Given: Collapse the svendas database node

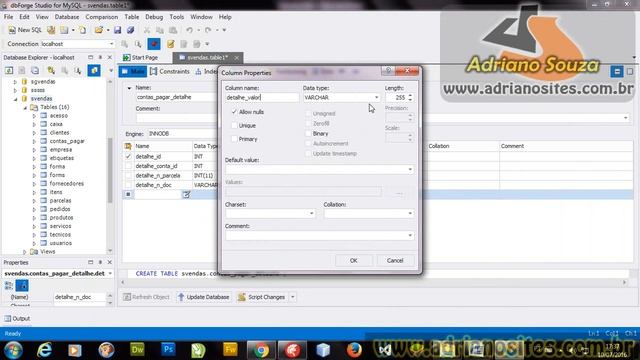Looking at the screenshot, I should click(x=16, y=99).
